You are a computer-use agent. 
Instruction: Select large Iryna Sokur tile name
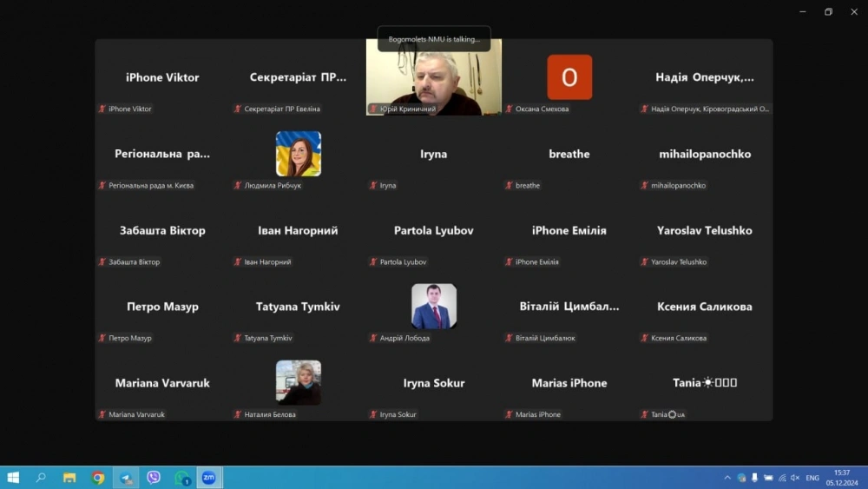[434, 383]
